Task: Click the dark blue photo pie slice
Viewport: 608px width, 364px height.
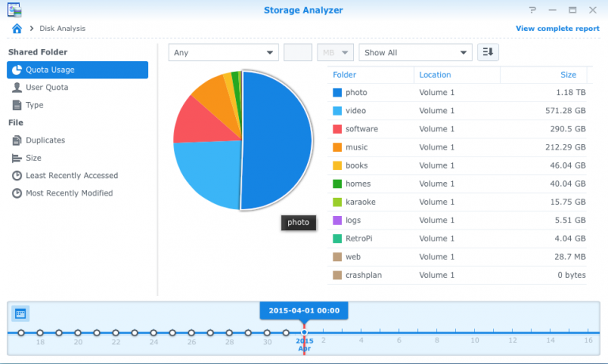Action: (x=277, y=140)
